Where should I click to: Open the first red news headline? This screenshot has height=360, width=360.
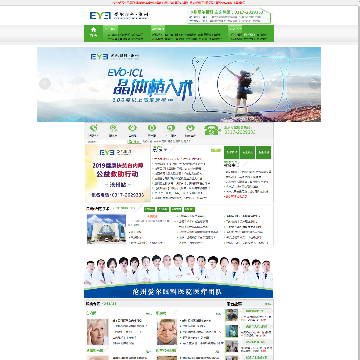[x=178, y=159]
